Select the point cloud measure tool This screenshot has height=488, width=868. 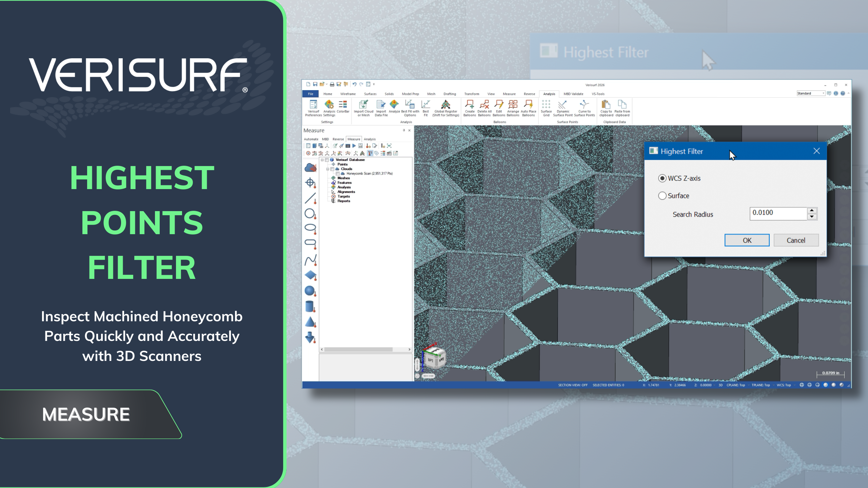[x=310, y=167]
